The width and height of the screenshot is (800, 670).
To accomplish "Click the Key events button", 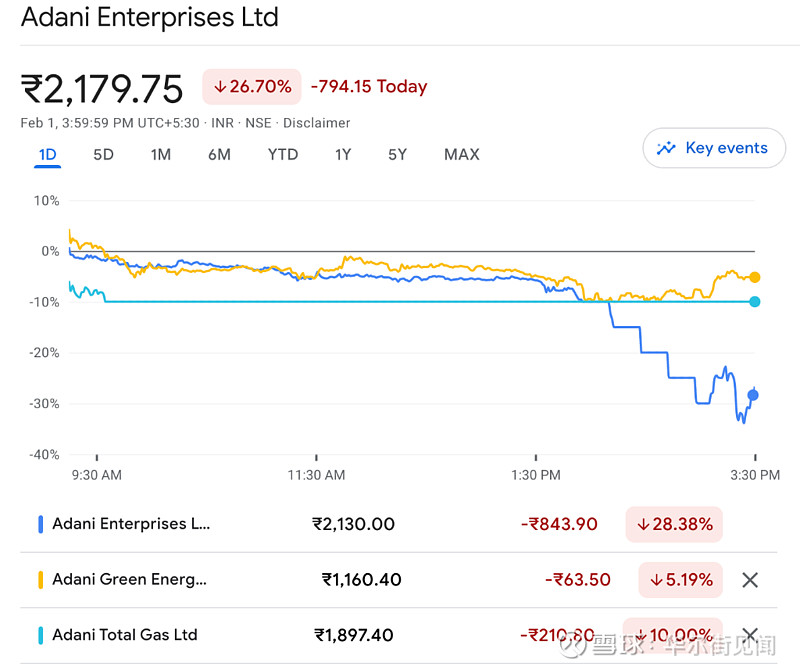I will pos(714,148).
